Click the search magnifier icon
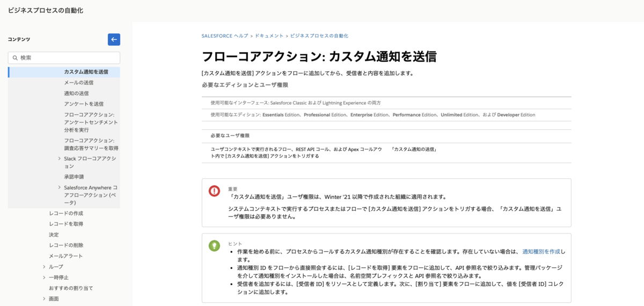This screenshot has height=306, width=644. click(15, 57)
